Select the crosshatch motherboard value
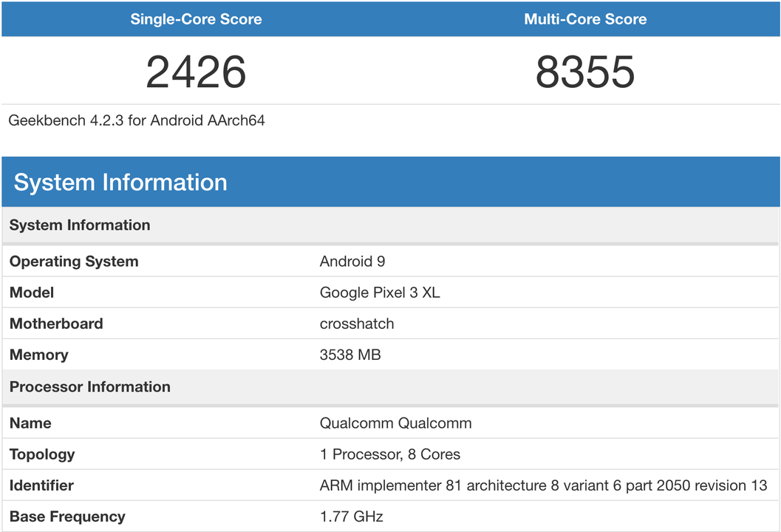This screenshot has width=781, height=532. (x=357, y=324)
